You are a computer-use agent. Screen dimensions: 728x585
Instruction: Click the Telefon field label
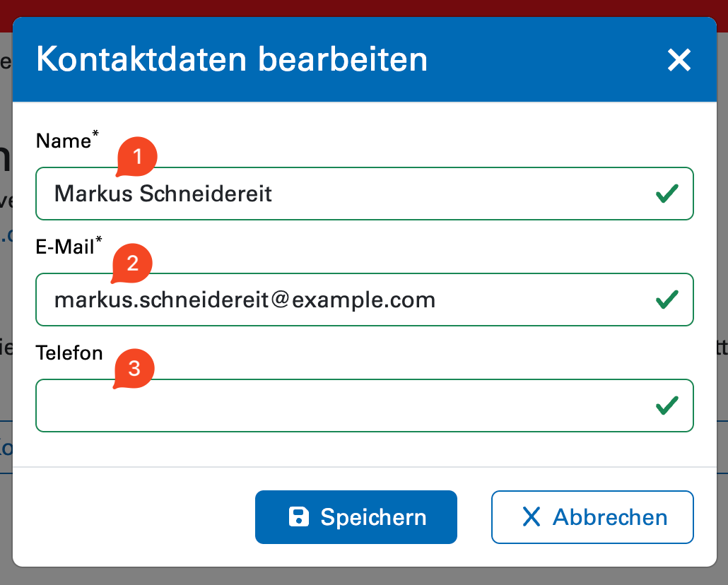tap(69, 353)
